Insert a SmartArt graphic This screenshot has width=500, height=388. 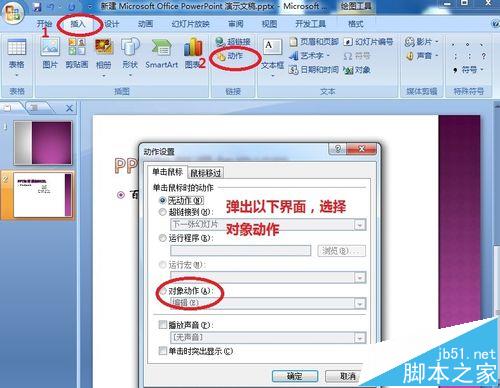pos(162,53)
